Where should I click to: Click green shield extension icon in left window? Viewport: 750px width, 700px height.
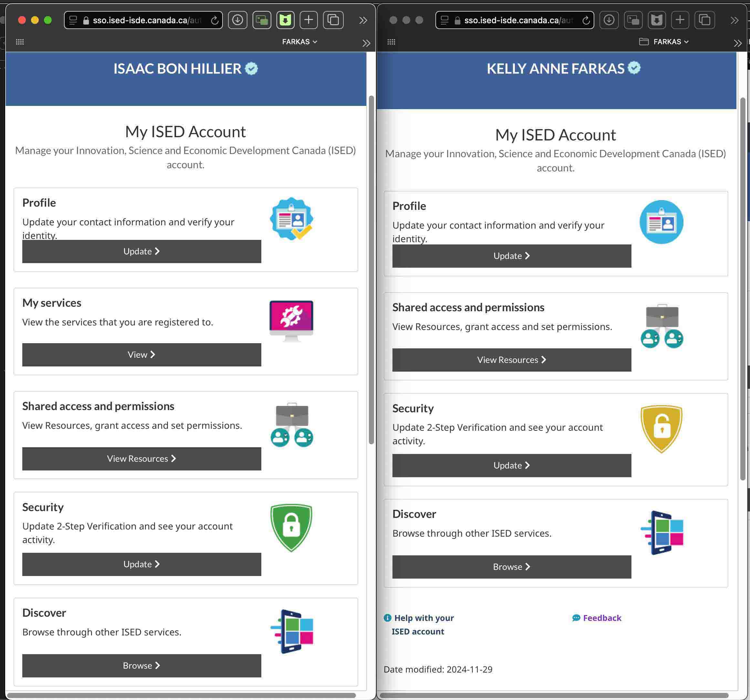tap(286, 20)
